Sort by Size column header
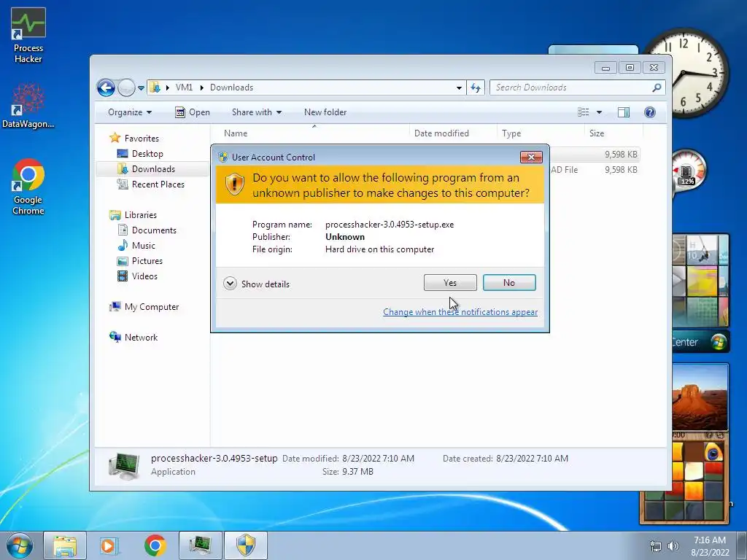The height and width of the screenshot is (560, 747). (x=614, y=133)
